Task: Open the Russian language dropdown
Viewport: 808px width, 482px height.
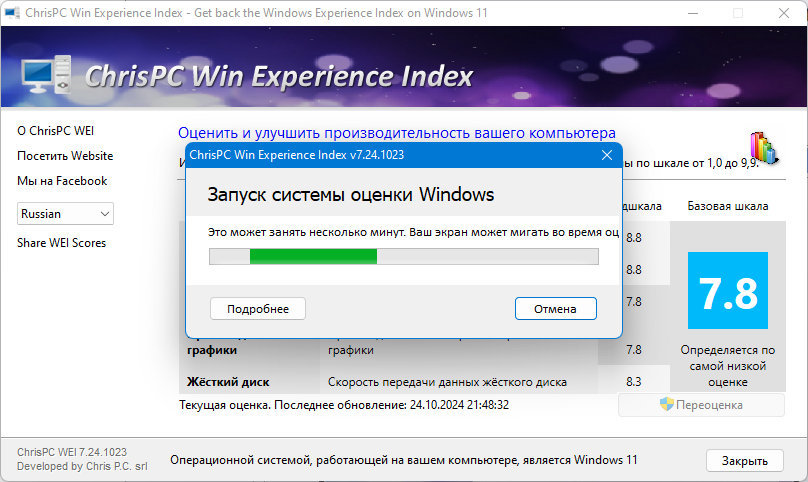Action: (65, 213)
